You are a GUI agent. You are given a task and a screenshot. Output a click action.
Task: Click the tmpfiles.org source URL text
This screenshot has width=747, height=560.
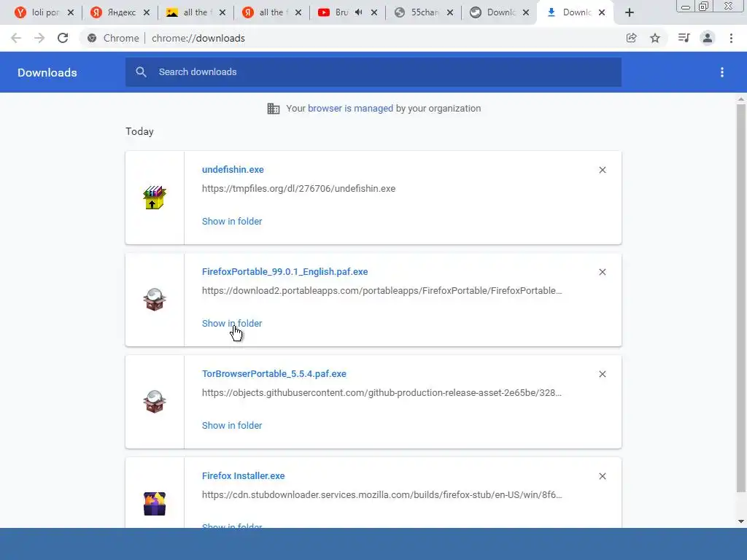[298, 189]
